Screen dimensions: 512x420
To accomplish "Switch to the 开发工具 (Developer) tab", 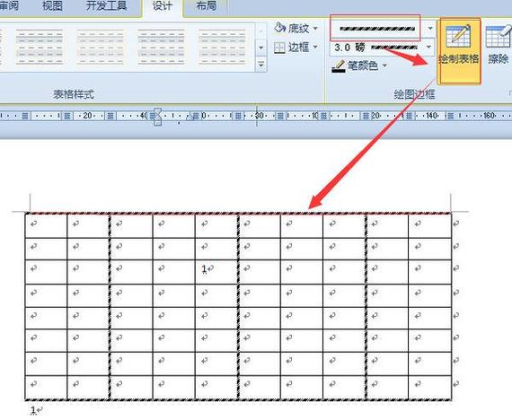I will click(x=107, y=5).
